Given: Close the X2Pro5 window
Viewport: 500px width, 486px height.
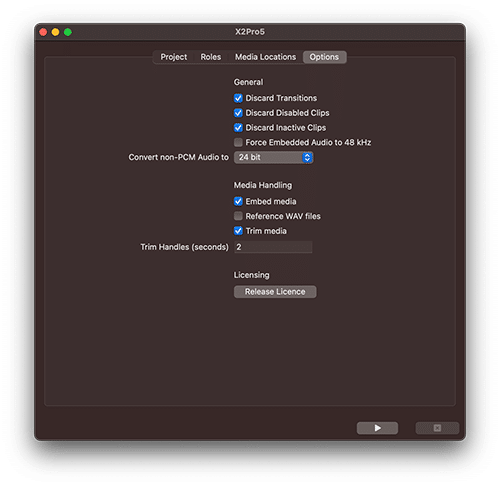Looking at the screenshot, I should (43, 32).
